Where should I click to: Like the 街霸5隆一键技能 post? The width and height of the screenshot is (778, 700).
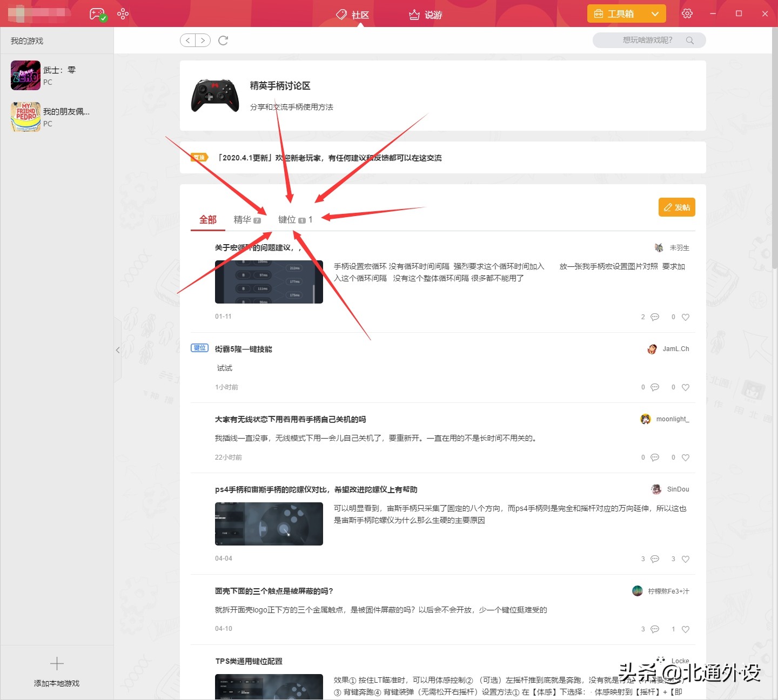(x=686, y=387)
